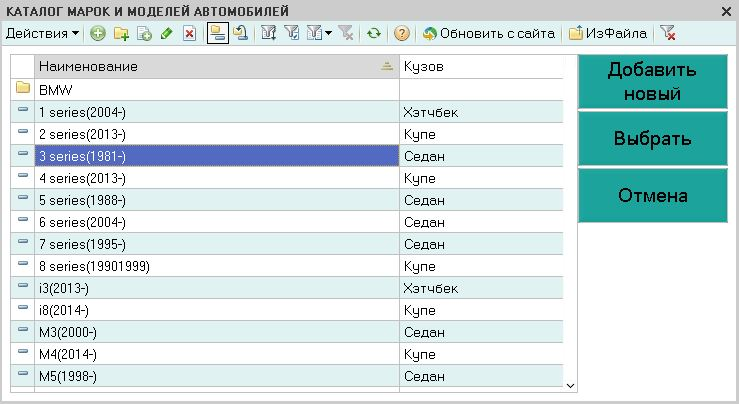Click Купе cell in 2 series row
The width and height of the screenshot is (739, 404).
(481, 134)
